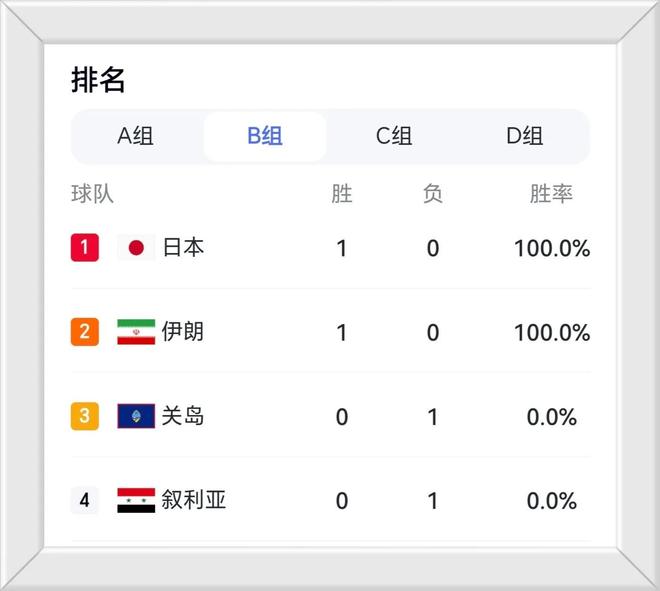Open the 日本 team name
This screenshot has height=591, width=660.
pos(183,248)
